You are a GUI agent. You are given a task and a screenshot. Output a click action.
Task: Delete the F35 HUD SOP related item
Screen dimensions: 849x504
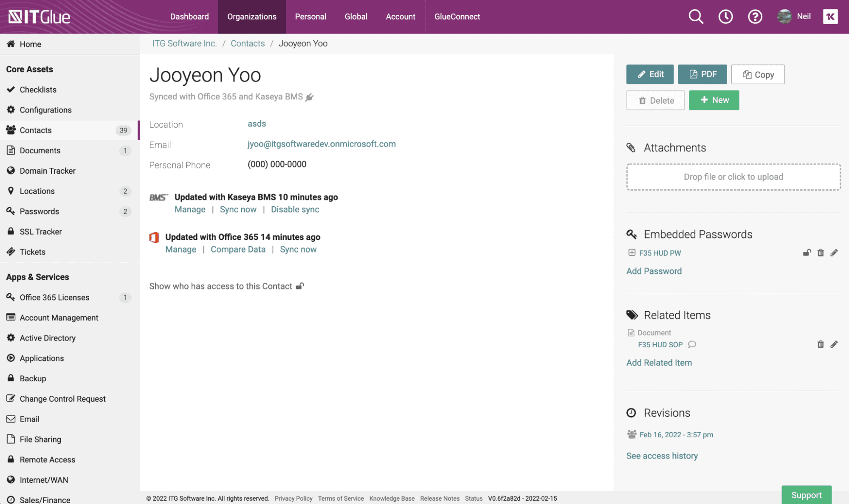click(x=821, y=344)
